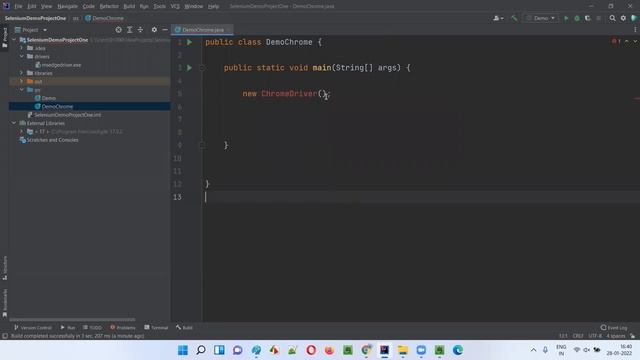
Task: Open the Refactor menu
Action: (x=109, y=6)
